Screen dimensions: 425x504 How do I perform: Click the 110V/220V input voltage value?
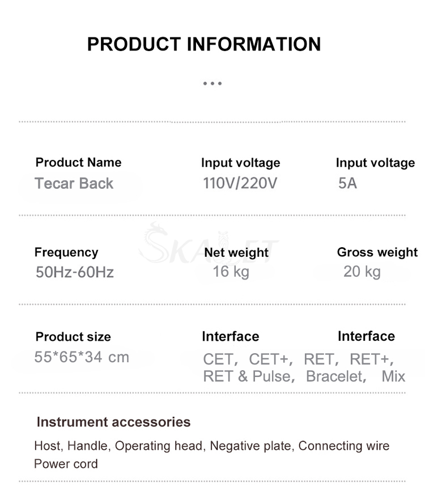click(x=240, y=183)
